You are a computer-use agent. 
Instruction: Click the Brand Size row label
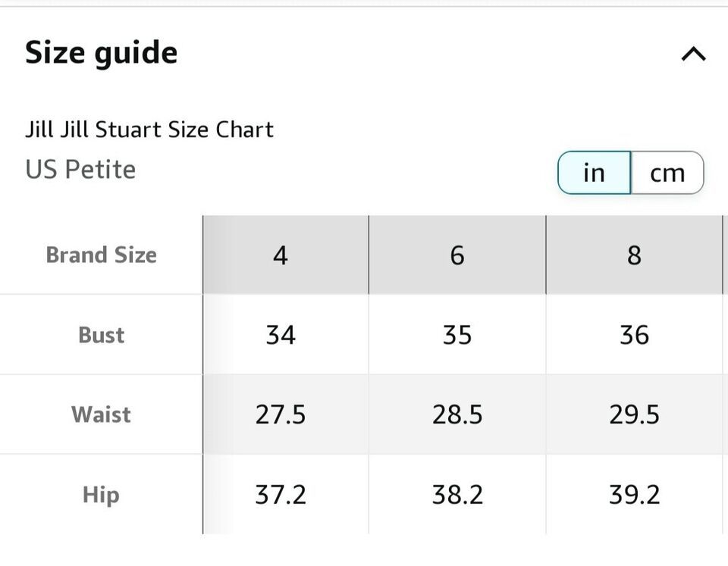point(101,255)
